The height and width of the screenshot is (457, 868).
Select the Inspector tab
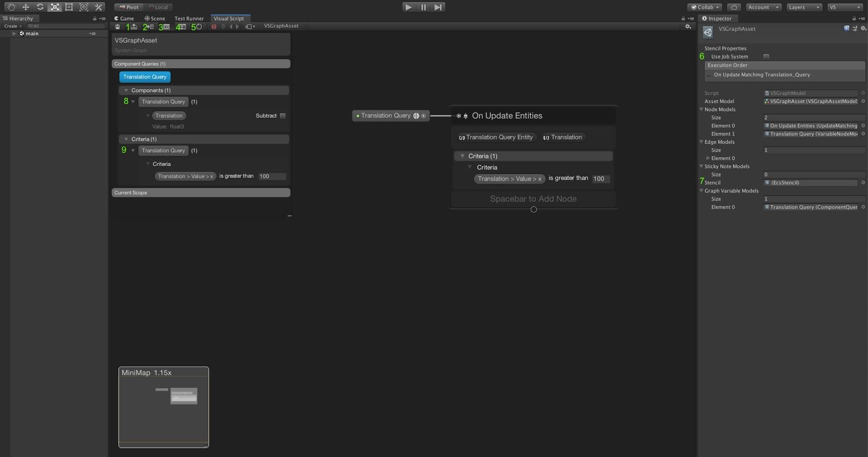click(x=717, y=18)
